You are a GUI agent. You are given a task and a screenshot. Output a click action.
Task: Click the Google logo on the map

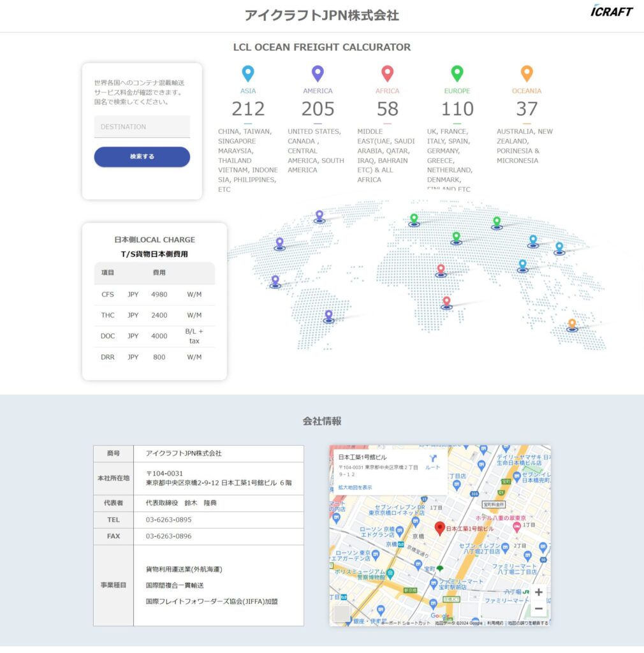pyautogui.click(x=440, y=615)
